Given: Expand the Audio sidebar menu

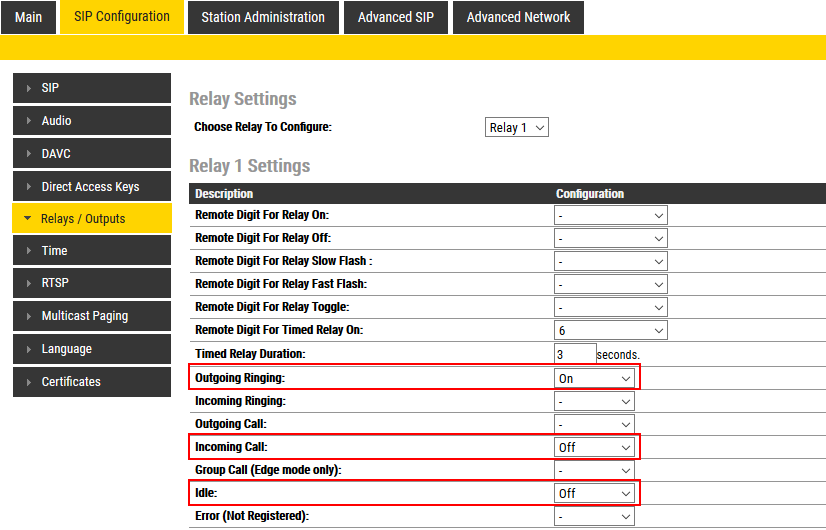Looking at the screenshot, I should [x=91, y=121].
